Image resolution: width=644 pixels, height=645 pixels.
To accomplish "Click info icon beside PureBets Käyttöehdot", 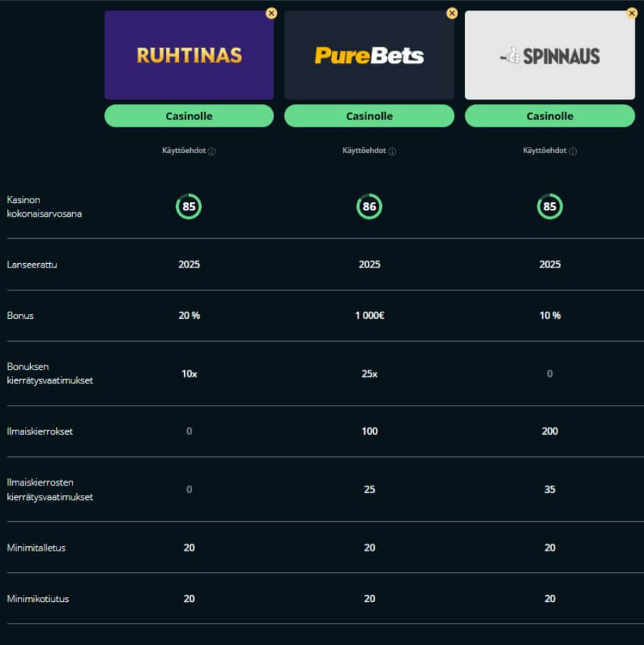I will pos(392,152).
